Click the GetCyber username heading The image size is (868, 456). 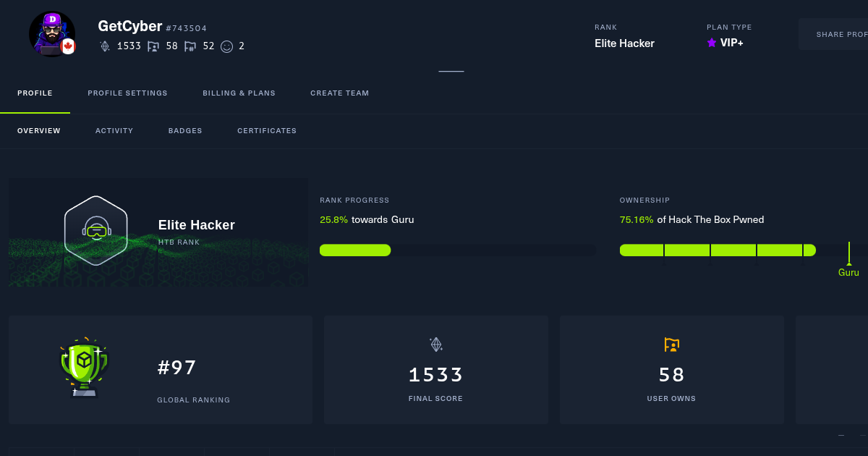tap(130, 26)
